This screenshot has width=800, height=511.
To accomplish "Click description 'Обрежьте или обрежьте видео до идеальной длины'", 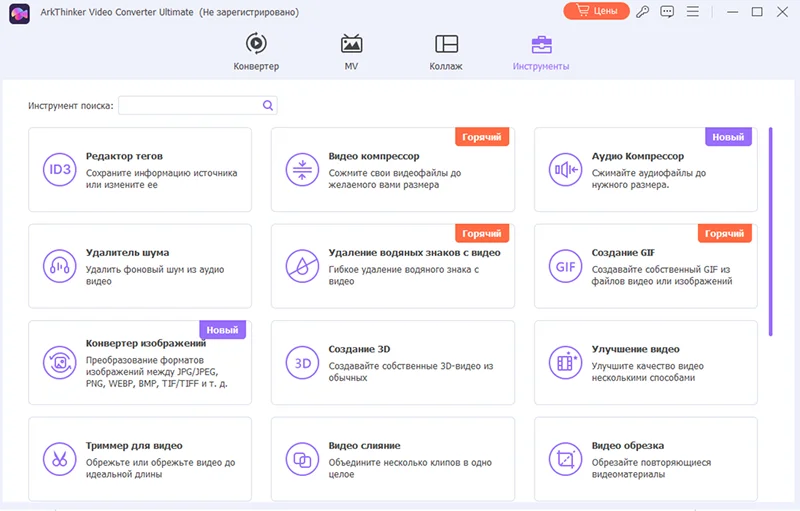I will tap(160, 468).
